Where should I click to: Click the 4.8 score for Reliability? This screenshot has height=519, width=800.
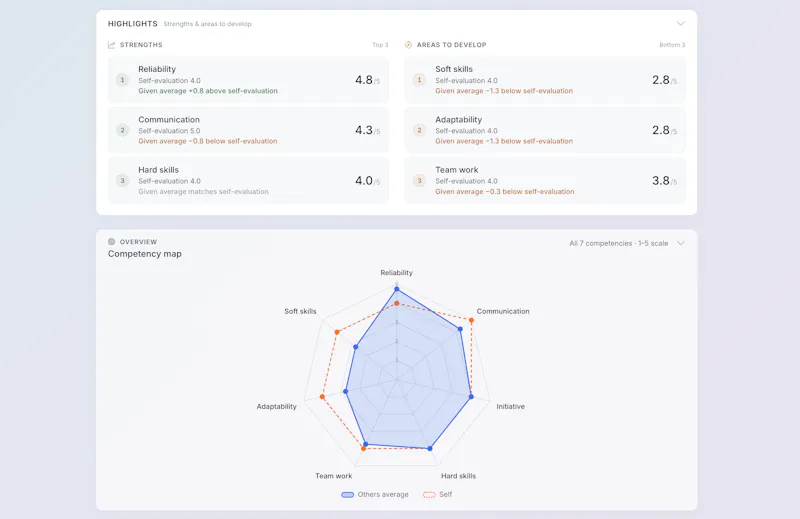tap(364, 80)
